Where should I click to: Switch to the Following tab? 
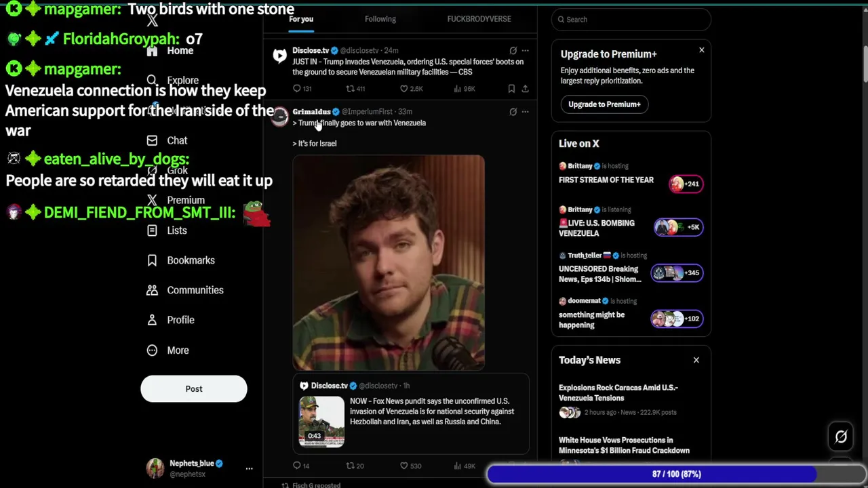380,19
